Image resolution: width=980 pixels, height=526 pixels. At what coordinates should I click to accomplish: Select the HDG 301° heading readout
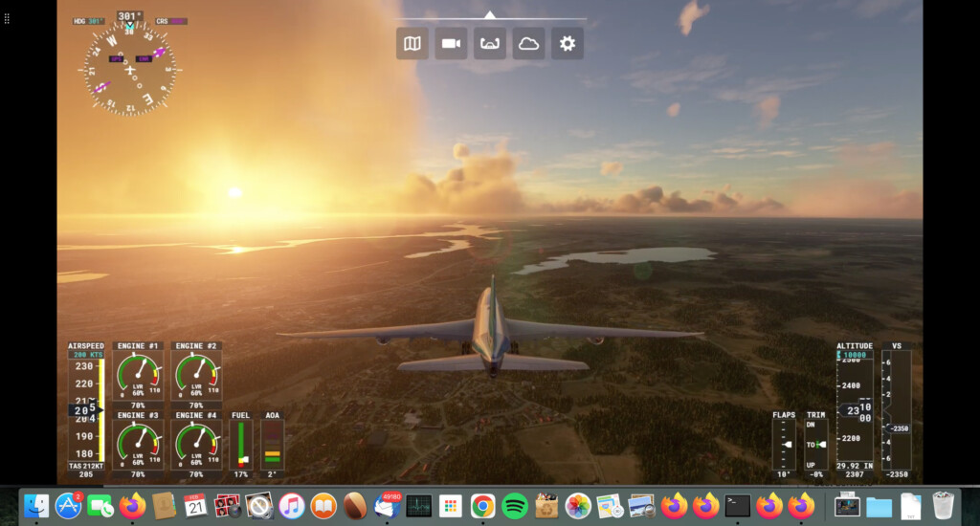pos(88,21)
